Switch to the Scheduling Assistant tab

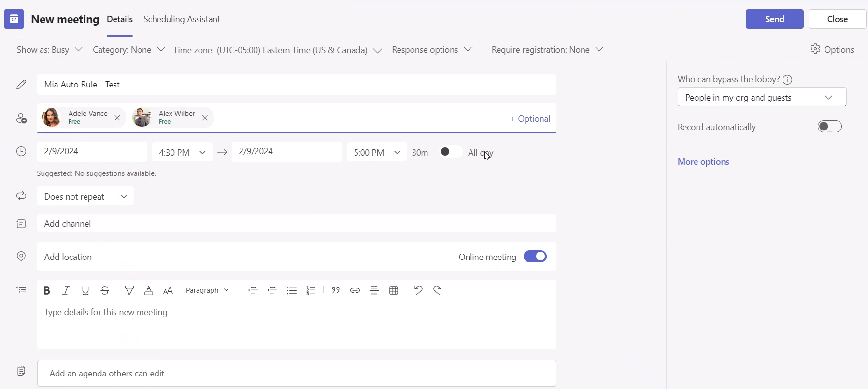click(x=182, y=19)
